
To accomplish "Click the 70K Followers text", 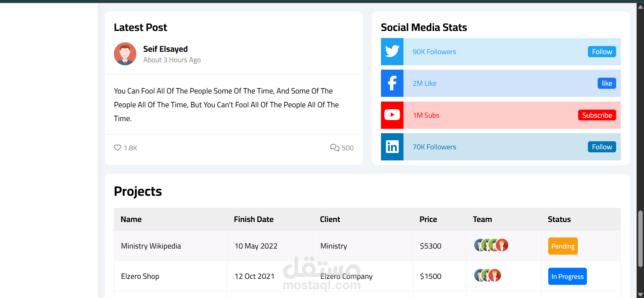I will pos(434,147).
